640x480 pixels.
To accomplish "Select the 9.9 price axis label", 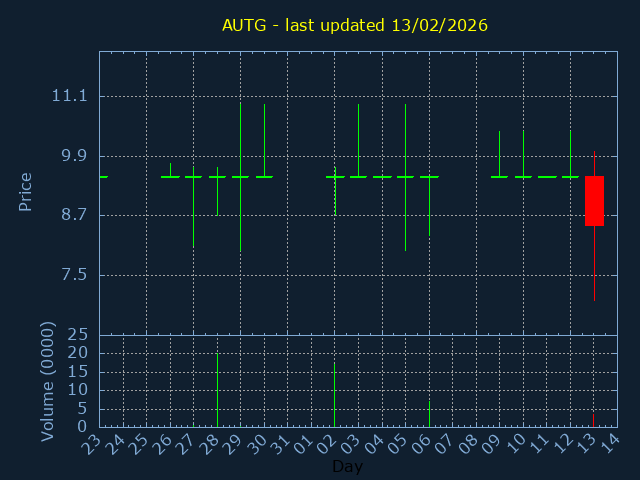I will pyautogui.click(x=74, y=156).
